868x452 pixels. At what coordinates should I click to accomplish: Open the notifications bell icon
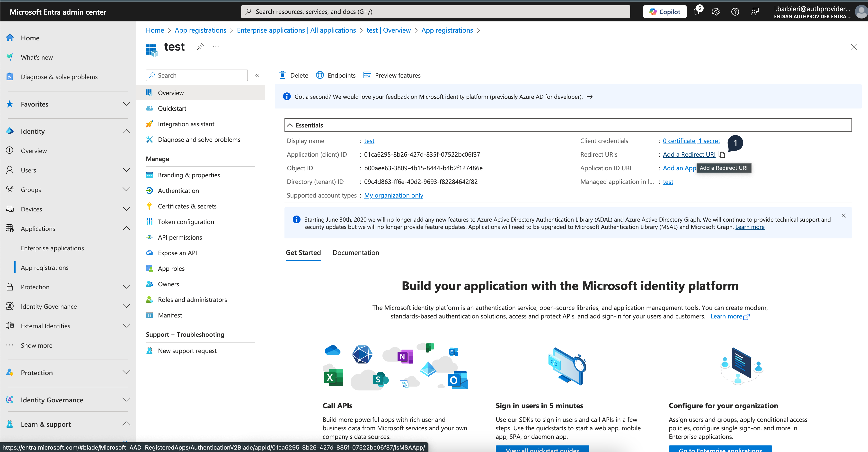point(696,12)
